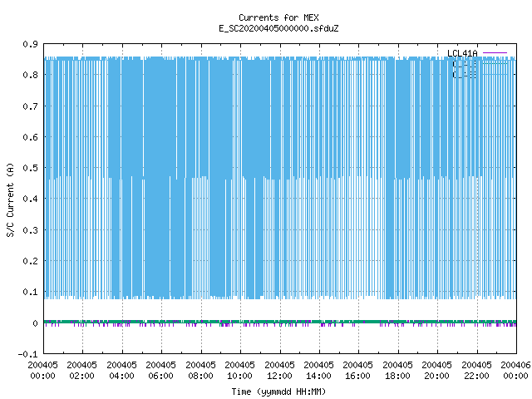Click the 200405 00:00 time tick label
The image size is (532, 399).
click(x=42, y=370)
